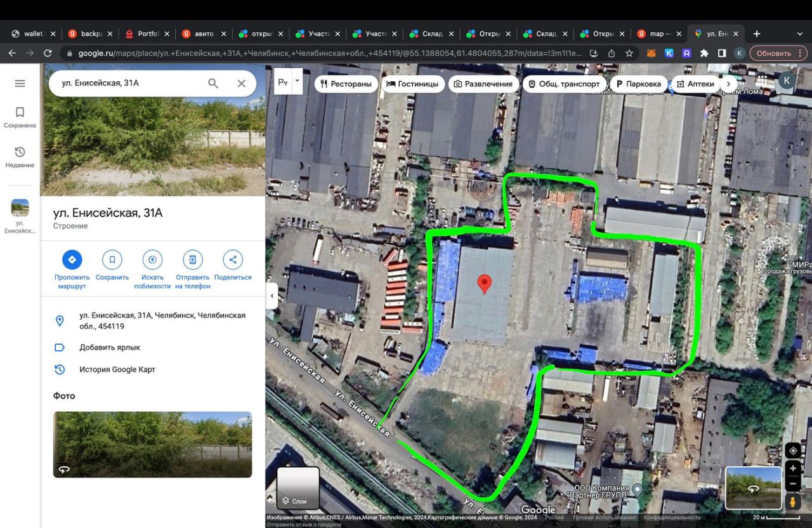Image resolution: width=812 pixels, height=528 pixels.
Task: Collapse the side panel with the arrow handle
Action: tap(272, 296)
